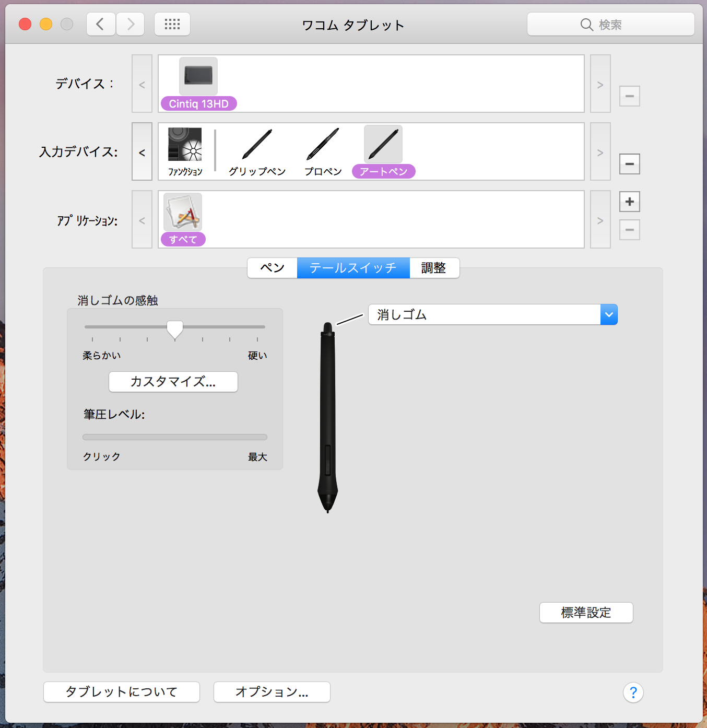Add an application with the plus button

630,202
